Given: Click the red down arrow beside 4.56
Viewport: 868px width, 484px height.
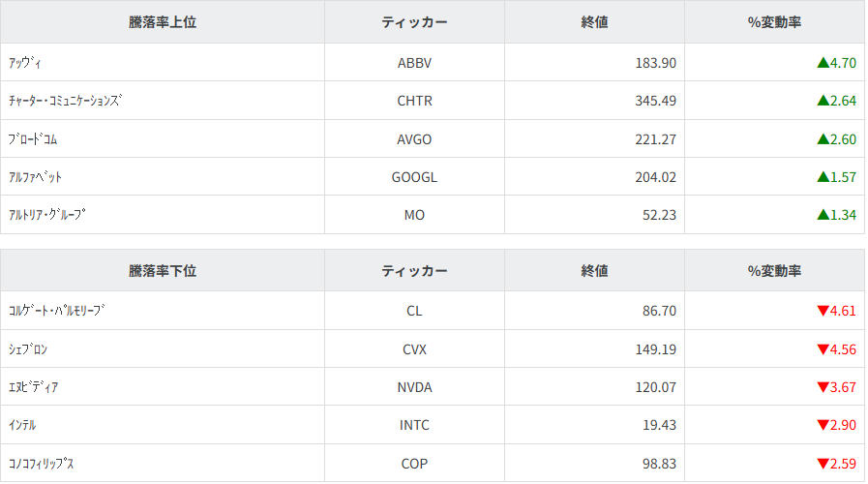Looking at the screenshot, I should point(823,348).
